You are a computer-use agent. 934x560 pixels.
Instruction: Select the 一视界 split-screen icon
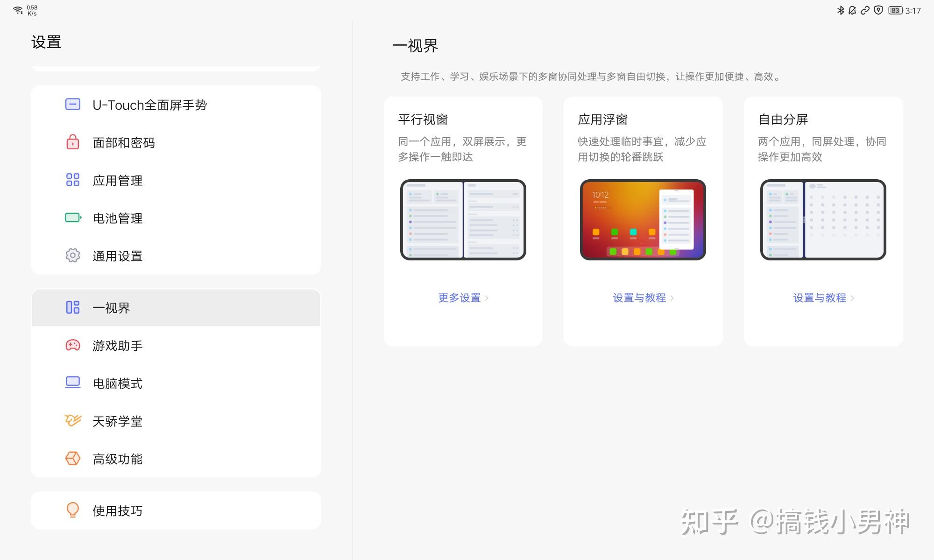pyautogui.click(x=72, y=308)
